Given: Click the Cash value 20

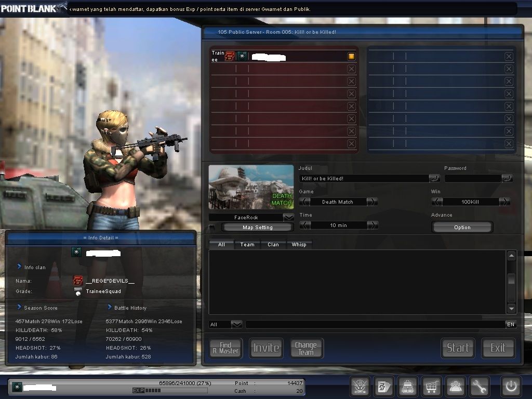Looking at the screenshot, I should pos(299,391).
